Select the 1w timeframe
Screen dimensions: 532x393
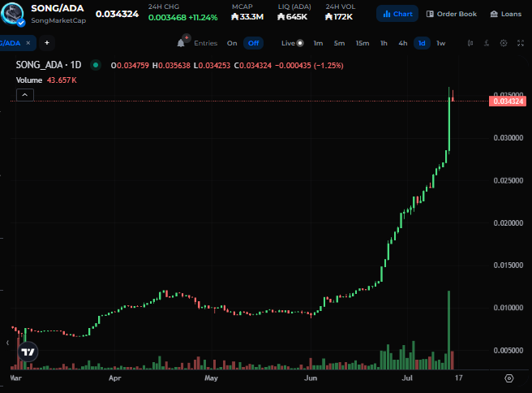click(440, 43)
